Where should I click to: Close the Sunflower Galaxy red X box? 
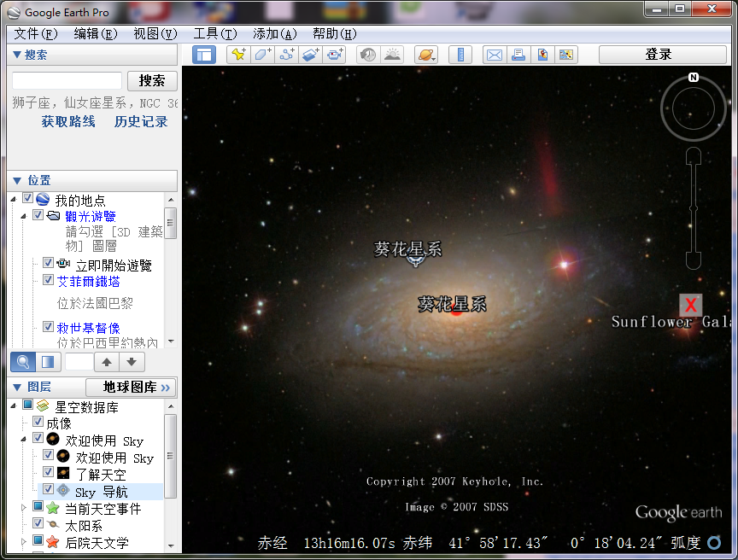point(690,305)
